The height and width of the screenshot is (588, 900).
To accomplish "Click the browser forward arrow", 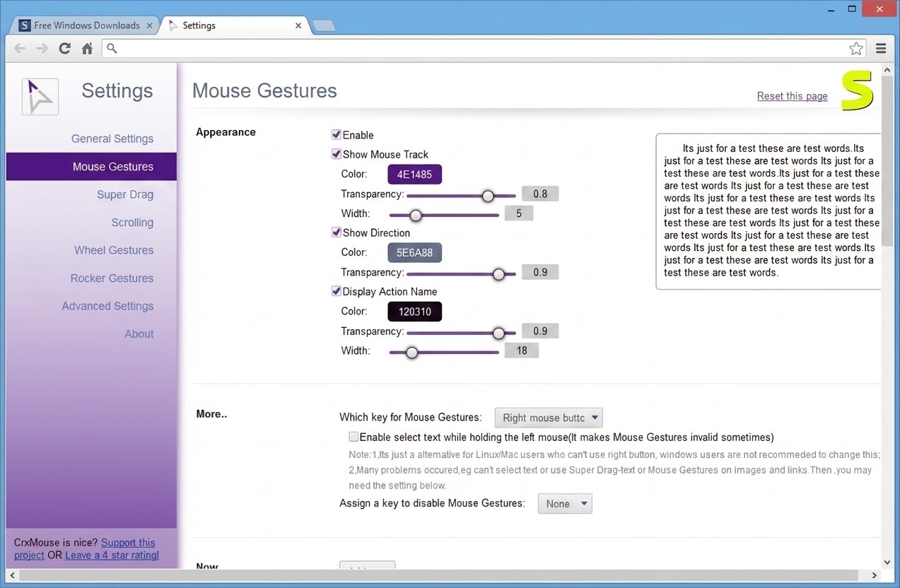I will point(42,49).
